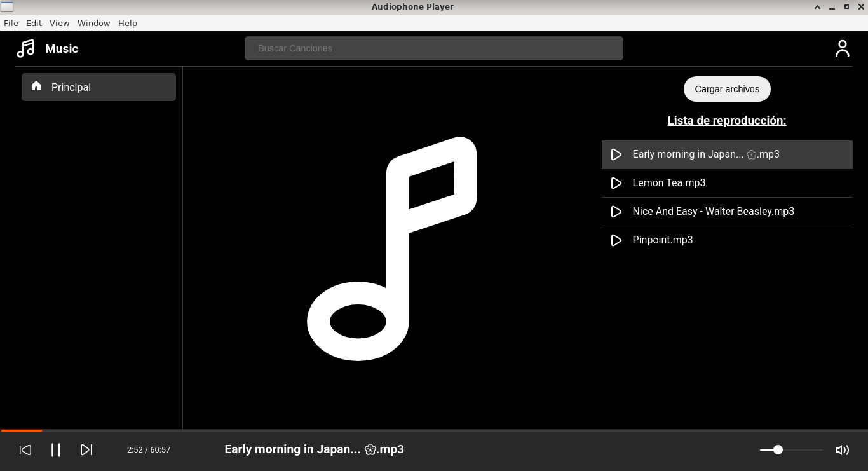Image resolution: width=868 pixels, height=471 pixels.
Task: Click play icon on Early morning in Japan
Action: click(x=616, y=154)
